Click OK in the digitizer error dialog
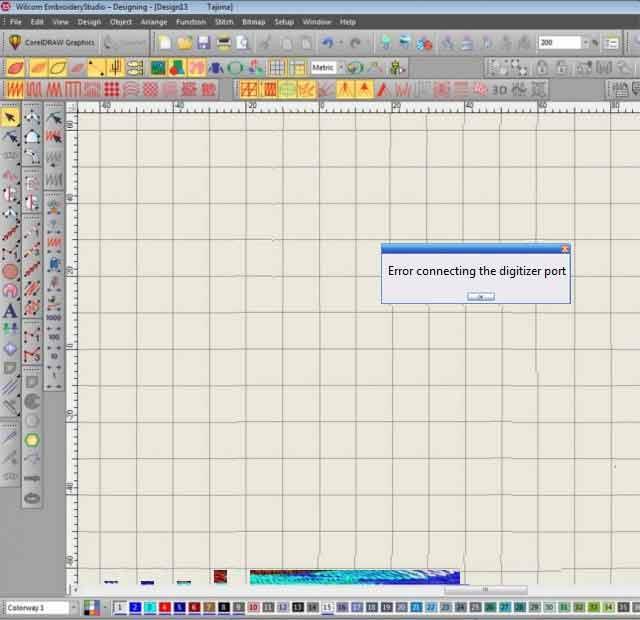Viewport: 640px width, 620px height. [481, 296]
